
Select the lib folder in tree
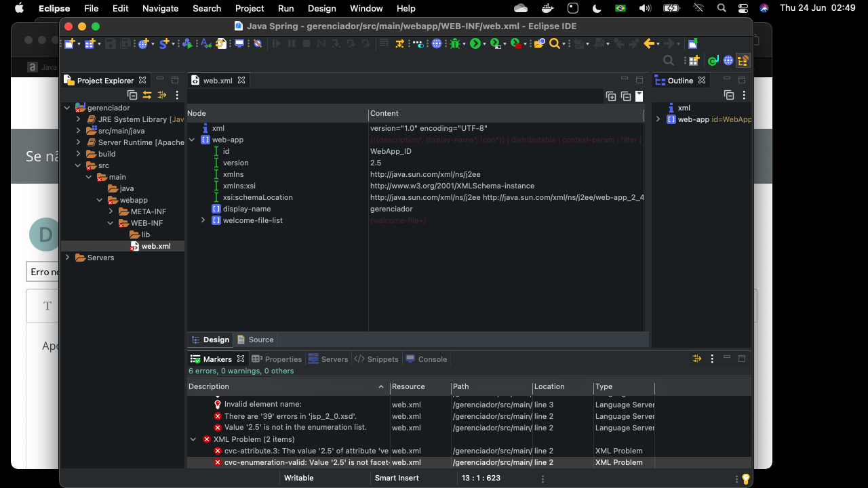click(x=140, y=235)
